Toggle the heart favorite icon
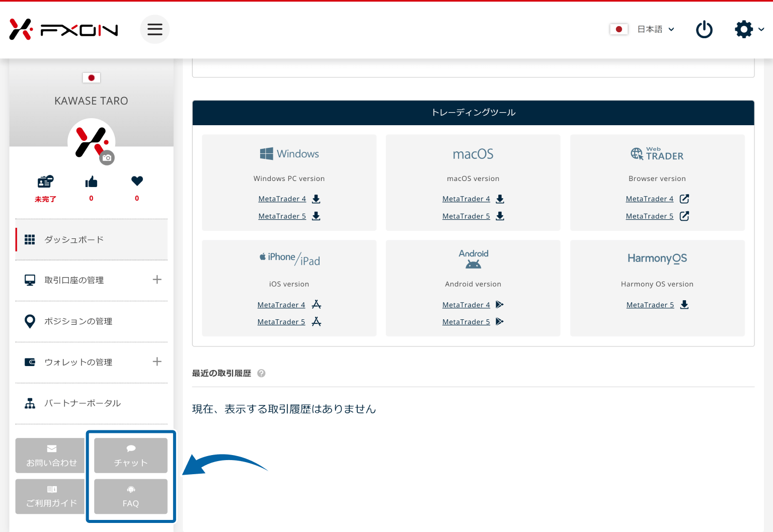The height and width of the screenshot is (532, 773). click(136, 182)
